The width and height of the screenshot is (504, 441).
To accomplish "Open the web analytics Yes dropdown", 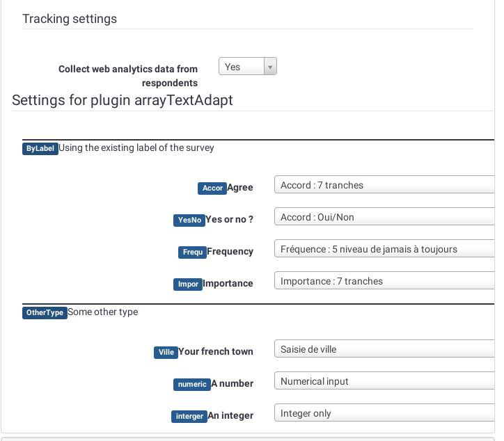I will point(248,67).
